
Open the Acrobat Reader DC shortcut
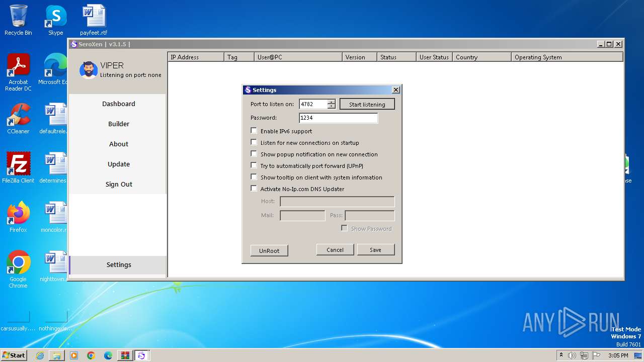coord(18,72)
